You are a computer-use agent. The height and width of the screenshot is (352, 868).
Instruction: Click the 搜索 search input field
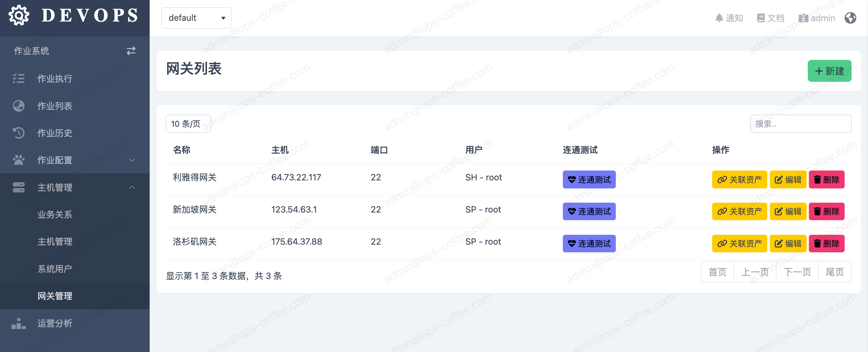(800, 124)
